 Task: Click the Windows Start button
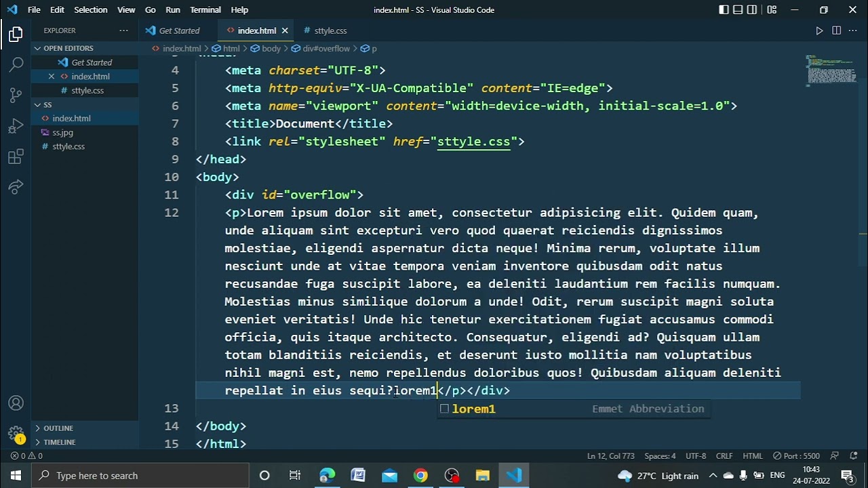16,475
